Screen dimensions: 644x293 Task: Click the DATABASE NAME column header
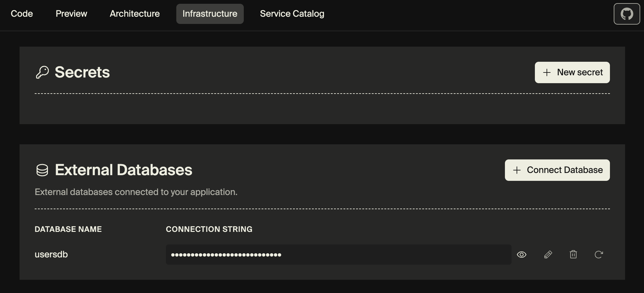[68, 229]
